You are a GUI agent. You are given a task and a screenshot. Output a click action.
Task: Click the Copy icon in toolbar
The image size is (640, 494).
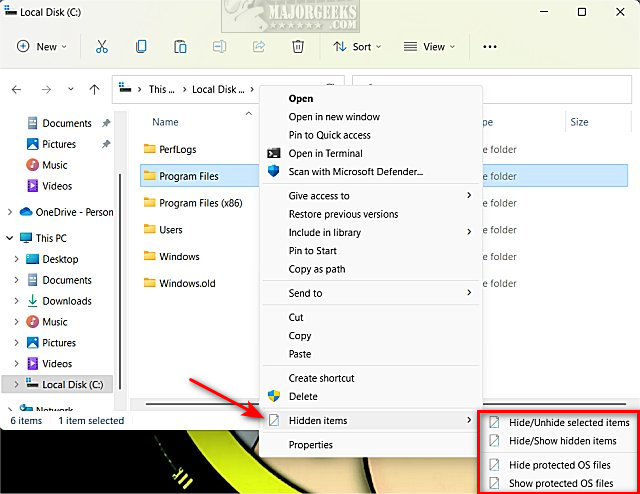[141, 46]
